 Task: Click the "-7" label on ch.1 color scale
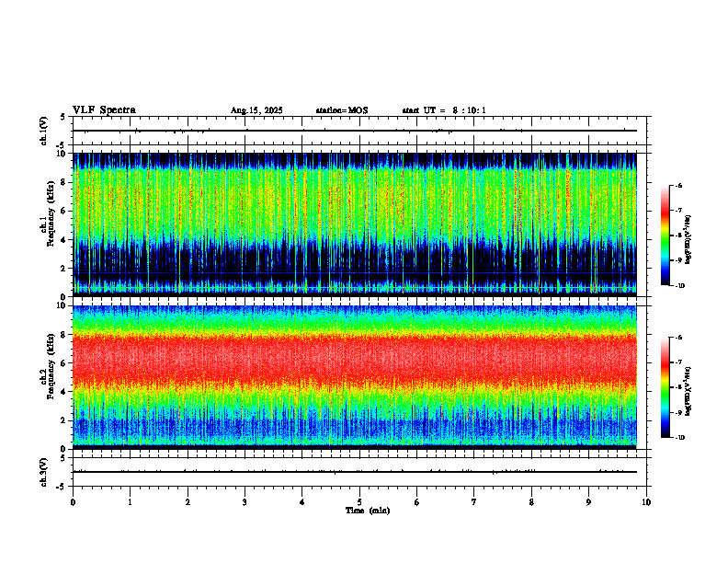click(678, 211)
